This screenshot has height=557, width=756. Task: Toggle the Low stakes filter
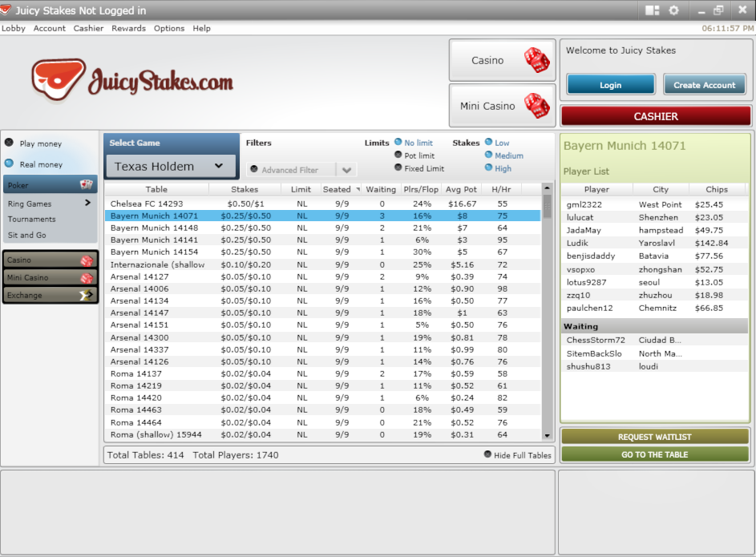tap(488, 142)
